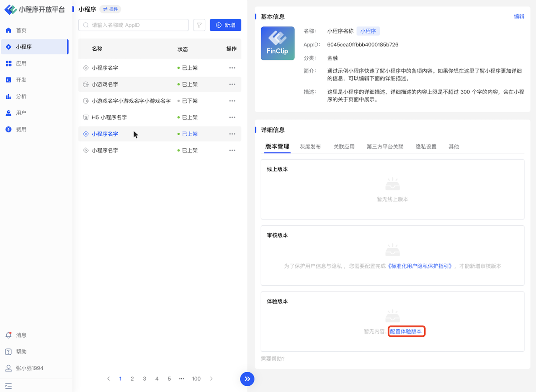The image size is (536, 392).
Task: Click the name or AppID search field
Action: tap(134, 25)
